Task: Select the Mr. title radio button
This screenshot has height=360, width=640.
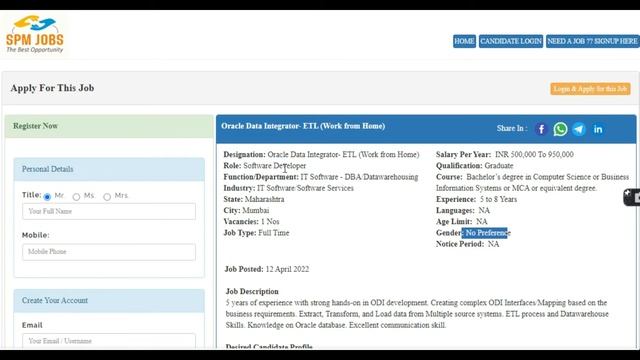Action: (47, 197)
